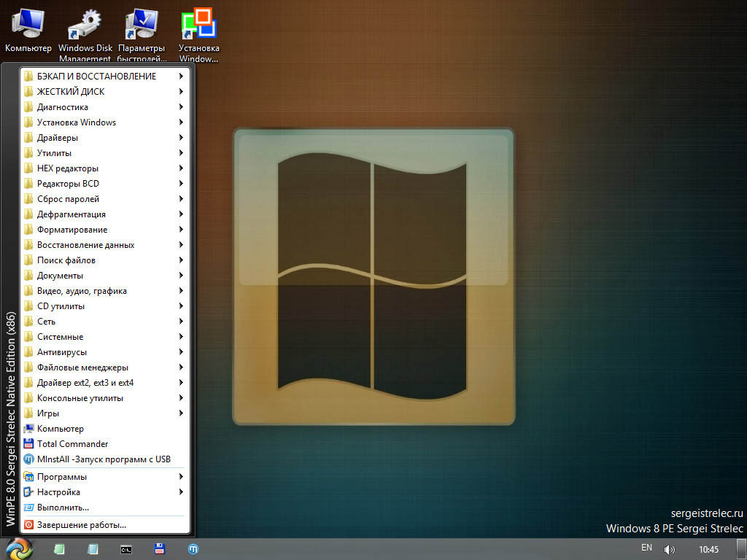
Task: Click the Антивирусы folder icon
Action: coord(28,352)
